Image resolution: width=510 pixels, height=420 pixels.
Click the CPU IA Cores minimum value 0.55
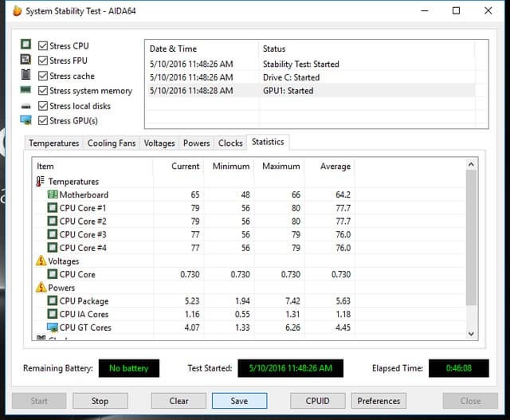(242, 314)
